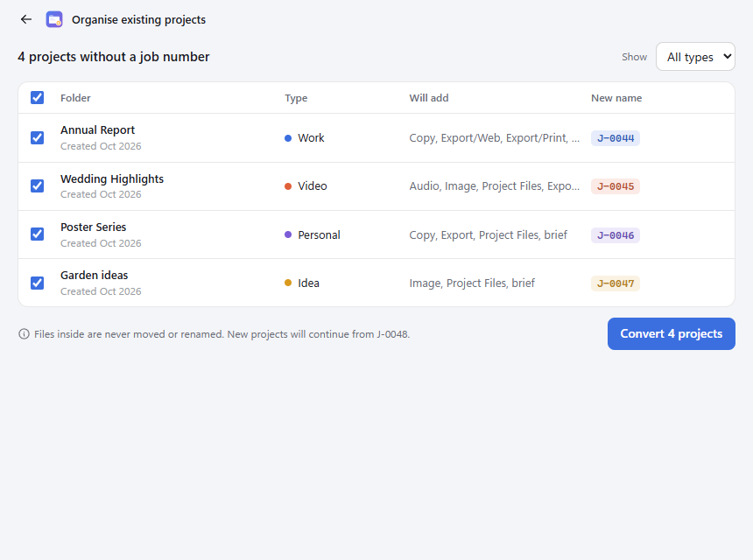Select the J-0045 new name badge
The image size is (753, 560).
pos(616,186)
